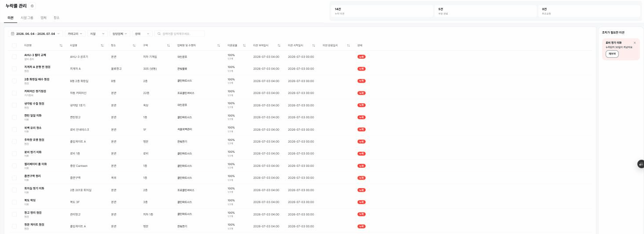Screen dimensions: 644x234
Task: Click sort arrows next to 미완료율
Action: 244,45
